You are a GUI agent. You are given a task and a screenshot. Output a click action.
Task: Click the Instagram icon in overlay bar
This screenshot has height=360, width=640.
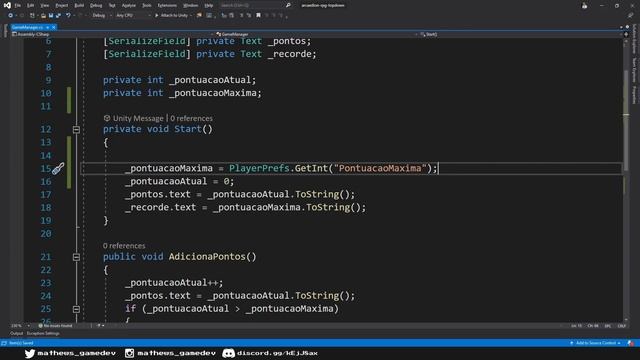point(129,353)
